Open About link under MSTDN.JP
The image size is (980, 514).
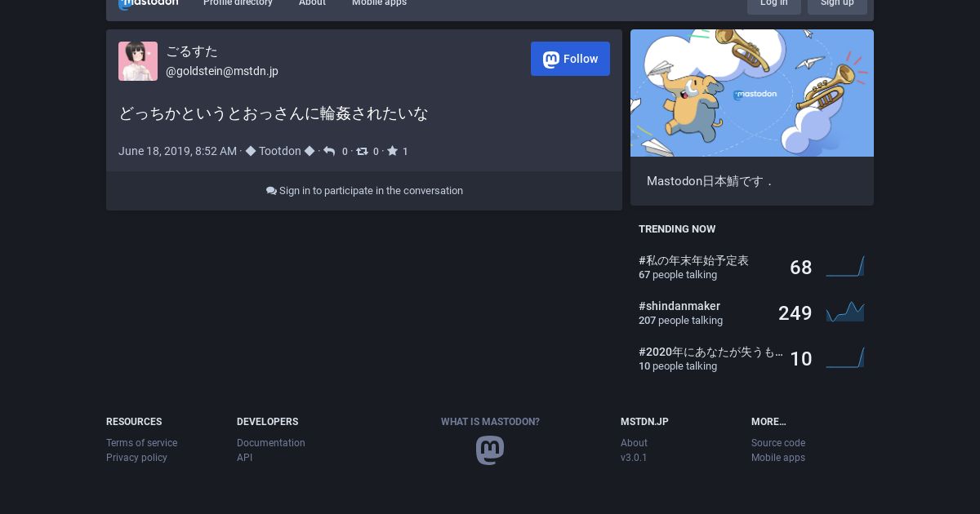[634, 443]
